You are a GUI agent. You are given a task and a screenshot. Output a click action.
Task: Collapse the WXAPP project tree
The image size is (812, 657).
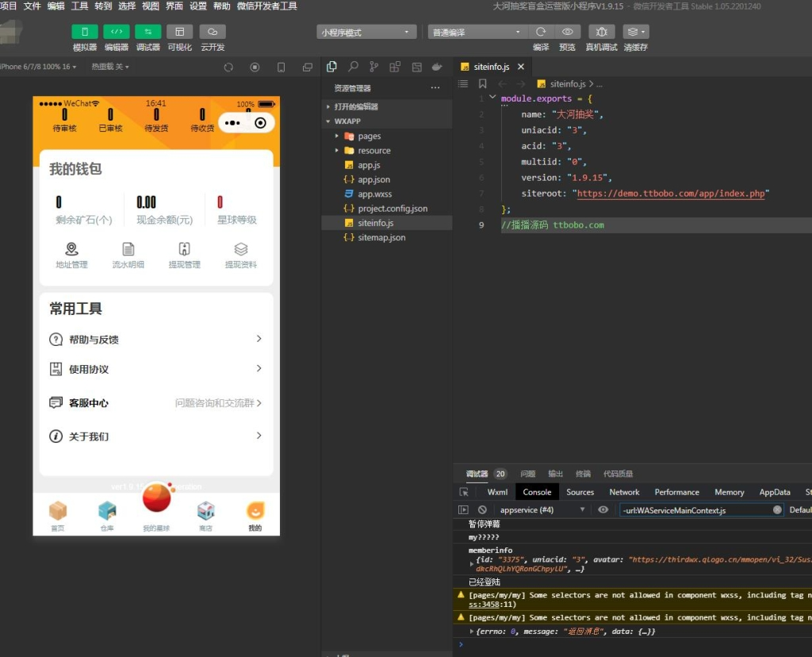[x=387, y=121]
